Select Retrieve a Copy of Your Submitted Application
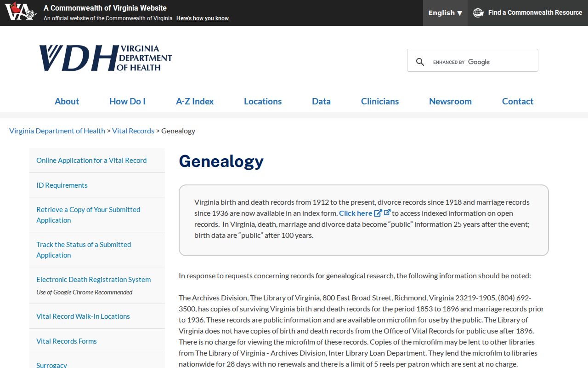The image size is (588, 368). coord(88,215)
